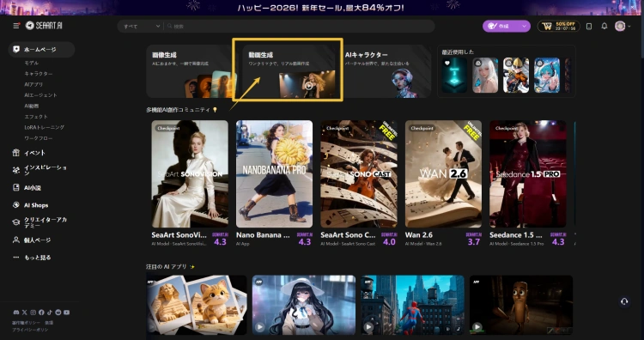This screenshot has height=340, width=644.
Task: Play the girl with white hat app video
Action: pos(259,327)
